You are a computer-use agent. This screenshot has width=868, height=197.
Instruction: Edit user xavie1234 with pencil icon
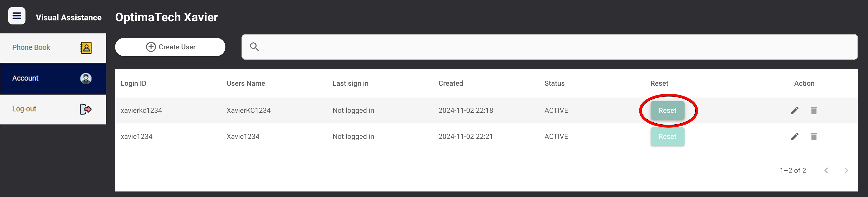tap(795, 137)
